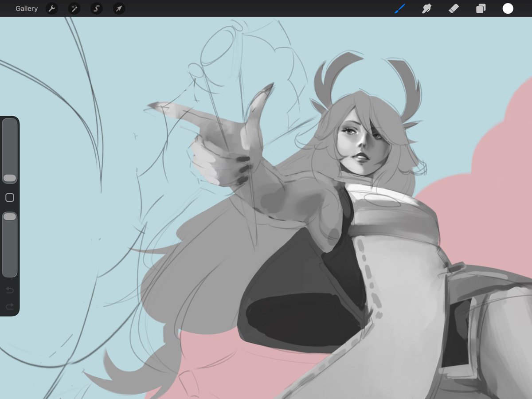Select the Eraser tool
Screen dimensions: 532x399
(x=454, y=8)
